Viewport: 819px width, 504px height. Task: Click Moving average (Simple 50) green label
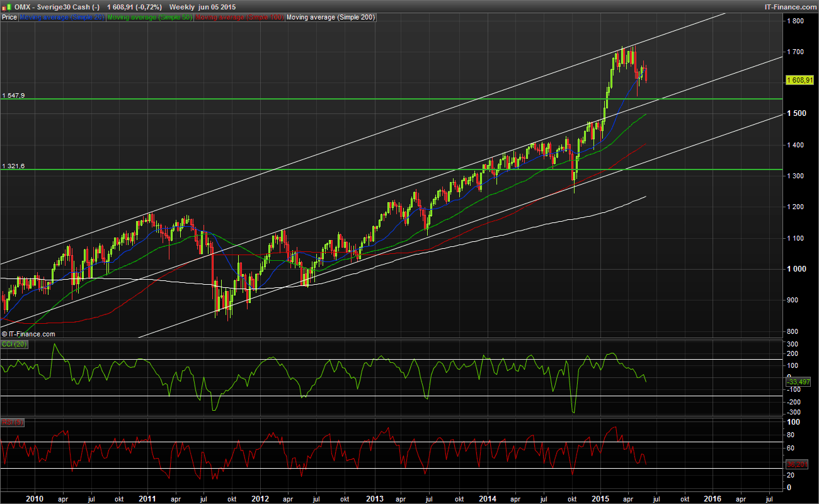tap(149, 18)
